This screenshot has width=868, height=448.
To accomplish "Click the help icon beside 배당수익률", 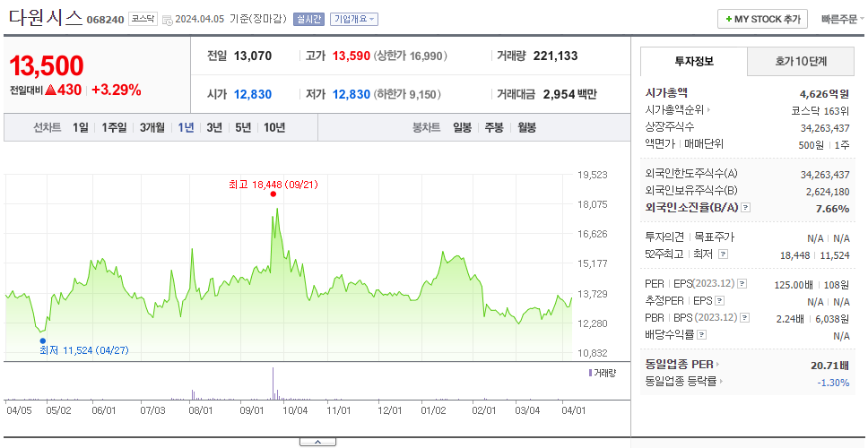I will coord(701,334).
